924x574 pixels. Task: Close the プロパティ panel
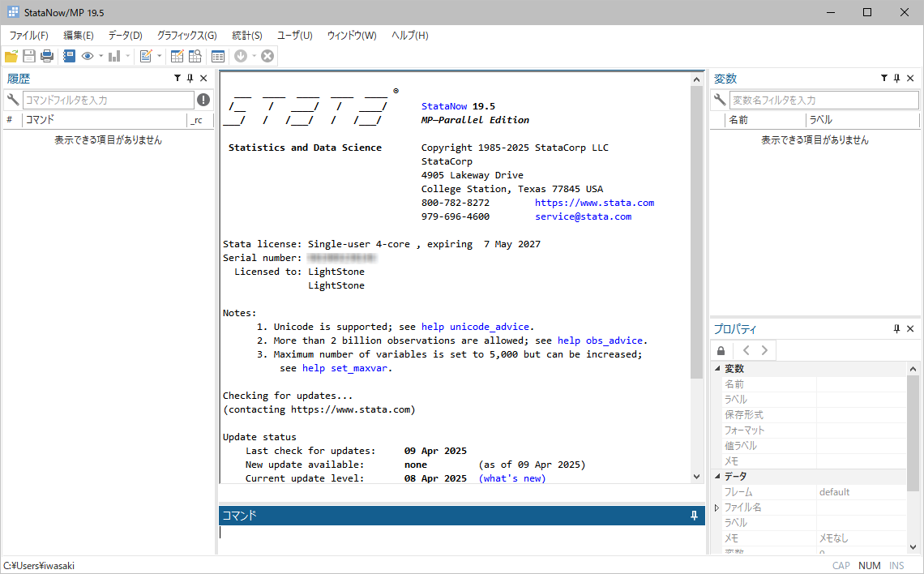(910, 329)
